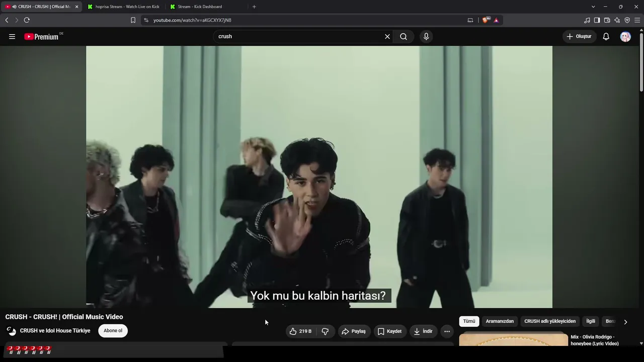This screenshot has height=362, width=644.
Task: Open Leo AI sparkle icon
Action: [617, 20]
